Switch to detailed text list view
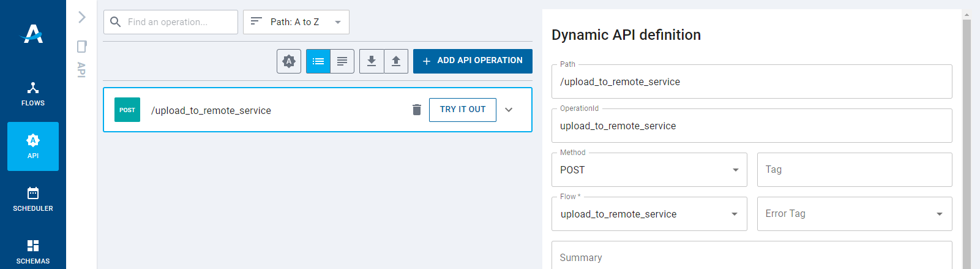 [x=342, y=61]
